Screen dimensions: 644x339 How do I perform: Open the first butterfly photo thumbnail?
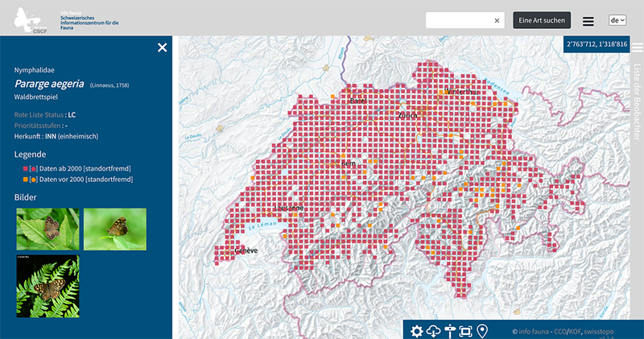point(47,229)
